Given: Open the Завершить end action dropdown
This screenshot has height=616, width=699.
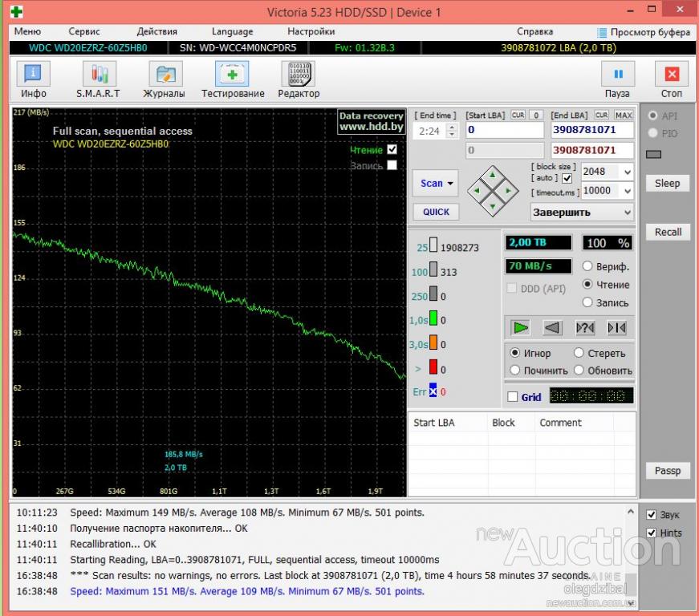Looking at the screenshot, I should [582, 213].
